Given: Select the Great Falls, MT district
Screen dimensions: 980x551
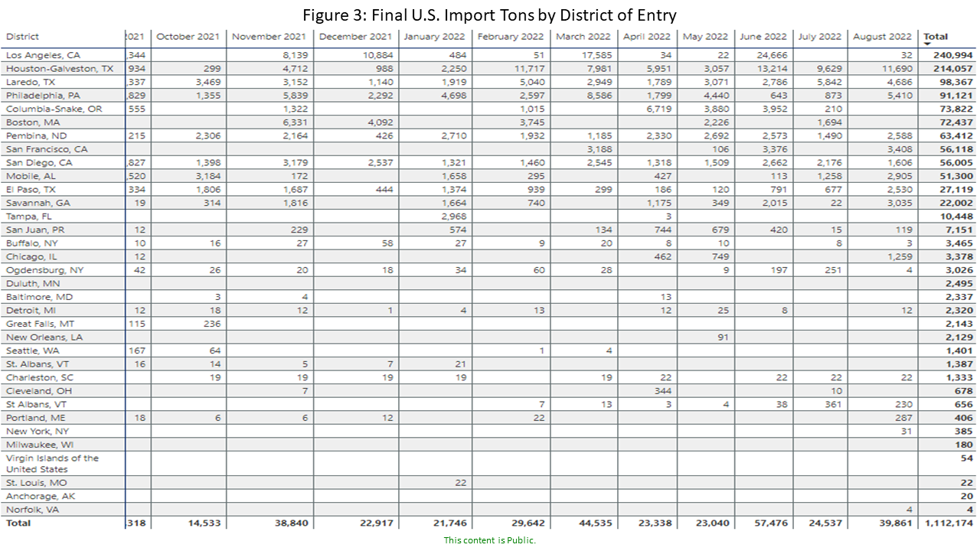Looking at the screenshot, I should click(41, 324).
